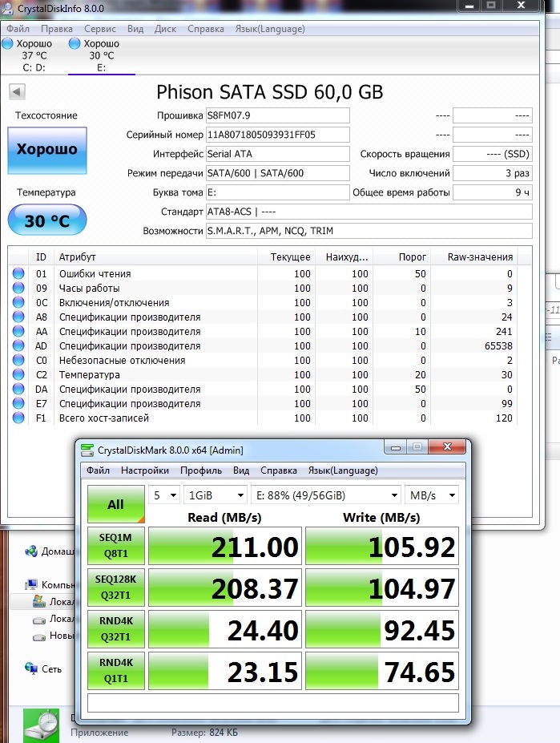Screen dimensions: 560x743
Task: Click the SEQ1M write result 105.92
Action: pyautogui.click(x=382, y=546)
